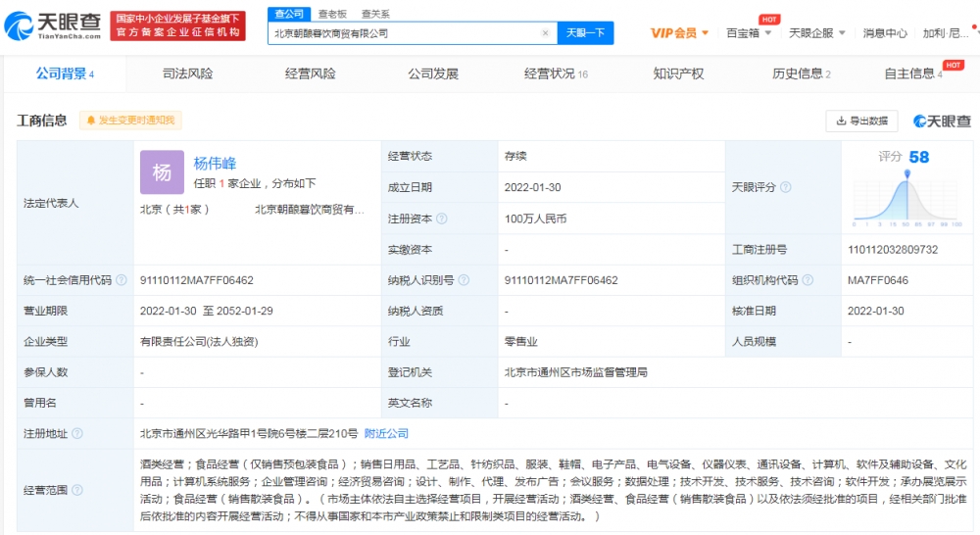Expand the 天眼企服 dropdown menu
This screenshot has height=535, width=980.
click(816, 33)
